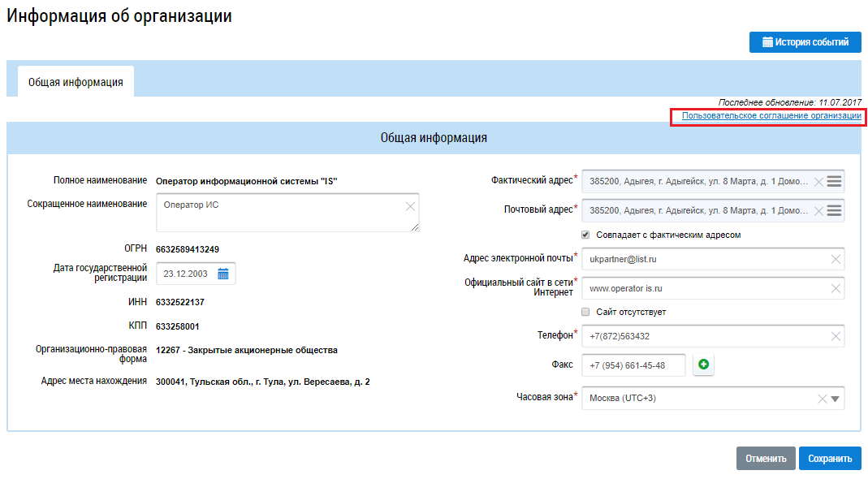
Task: Clear the postal address field
Action: tap(818, 211)
